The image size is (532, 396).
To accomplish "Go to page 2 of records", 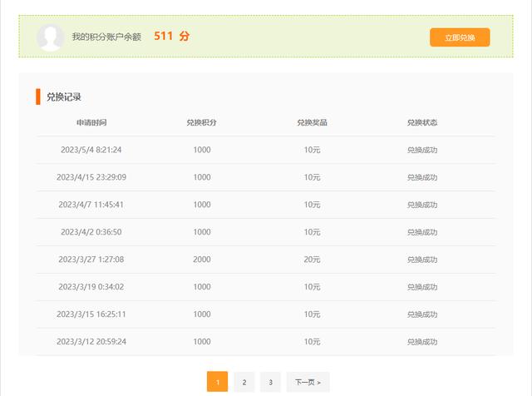I will [244, 382].
